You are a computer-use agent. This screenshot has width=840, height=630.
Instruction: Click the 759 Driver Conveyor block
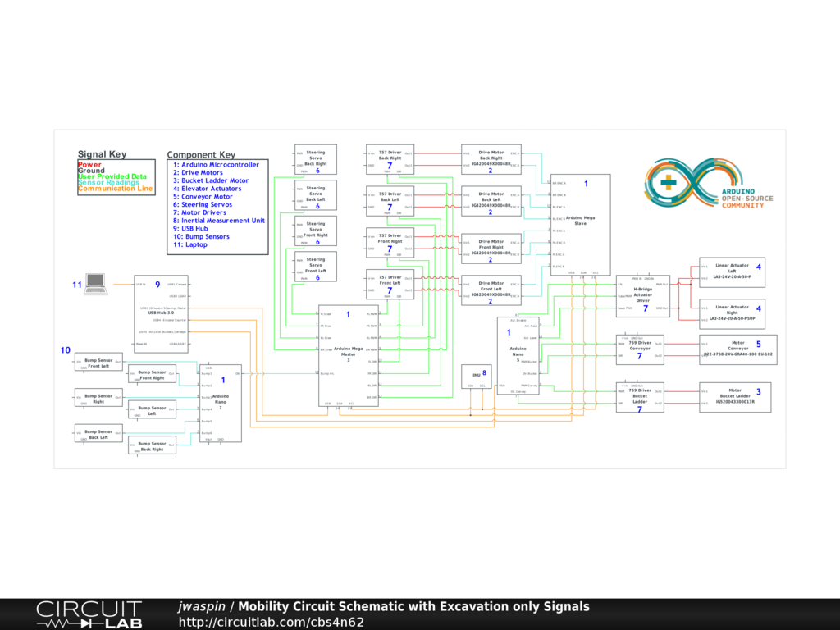click(640, 349)
